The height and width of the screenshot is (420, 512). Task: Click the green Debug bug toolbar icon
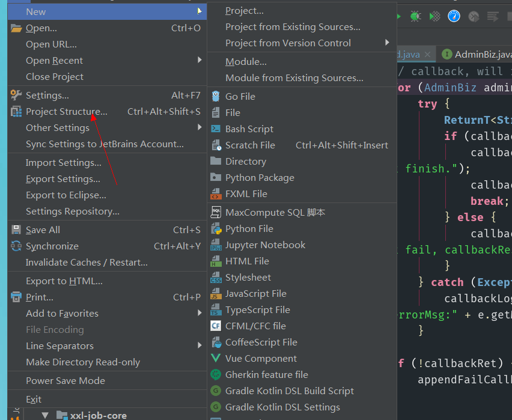pos(415,16)
